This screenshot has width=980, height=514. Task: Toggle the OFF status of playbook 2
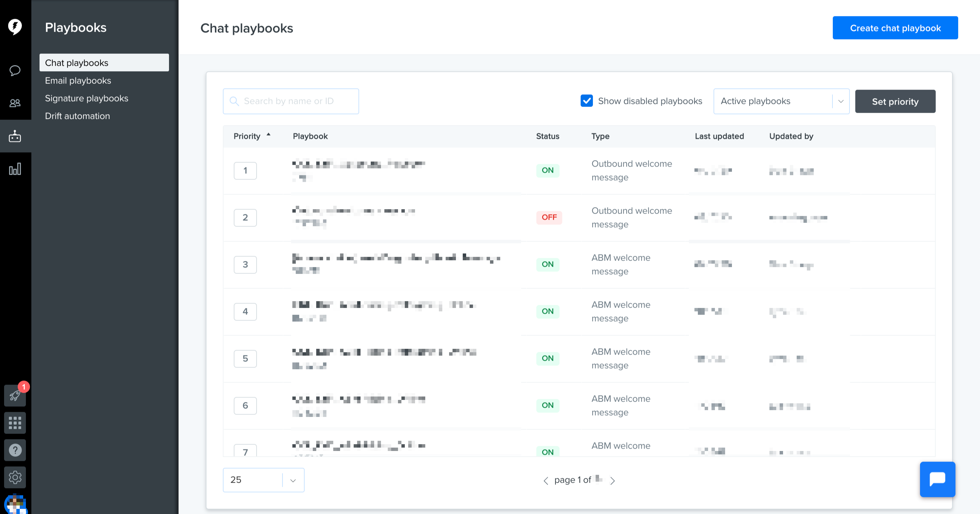pos(549,217)
